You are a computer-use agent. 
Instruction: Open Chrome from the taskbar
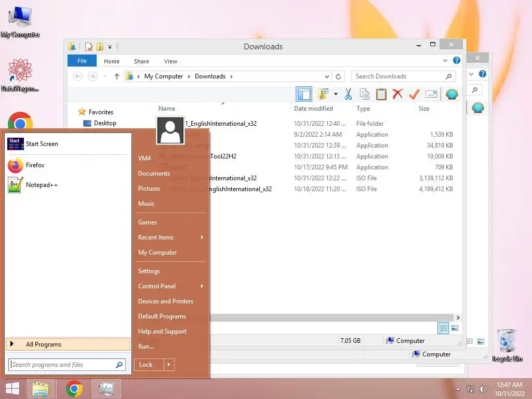(x=74, y=389)
